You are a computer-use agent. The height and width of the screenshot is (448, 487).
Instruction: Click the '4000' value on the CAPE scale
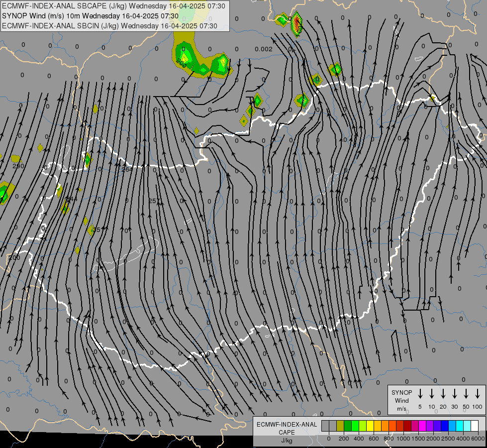(463, 439)
